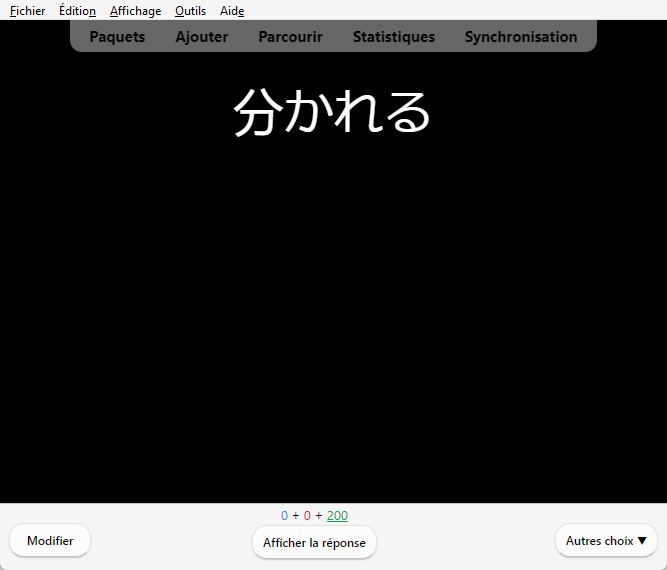Open the Édition menu
Viewport: 667px width, 570px height.
tap(77, 11)
